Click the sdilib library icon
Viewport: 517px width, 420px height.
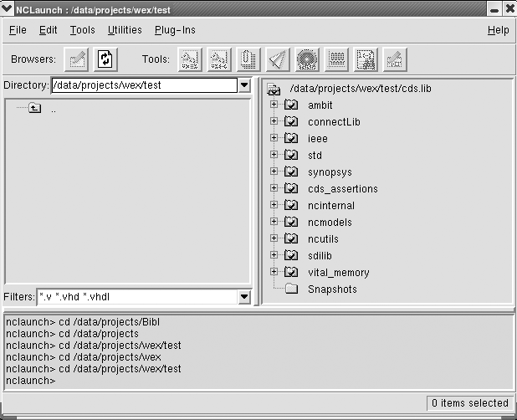point(291,255)
